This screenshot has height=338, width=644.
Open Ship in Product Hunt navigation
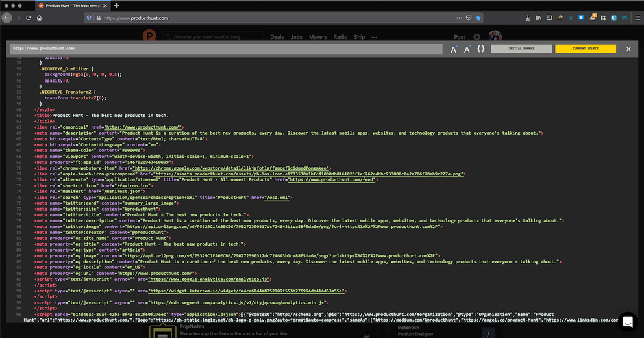click(x=360, y=37)
